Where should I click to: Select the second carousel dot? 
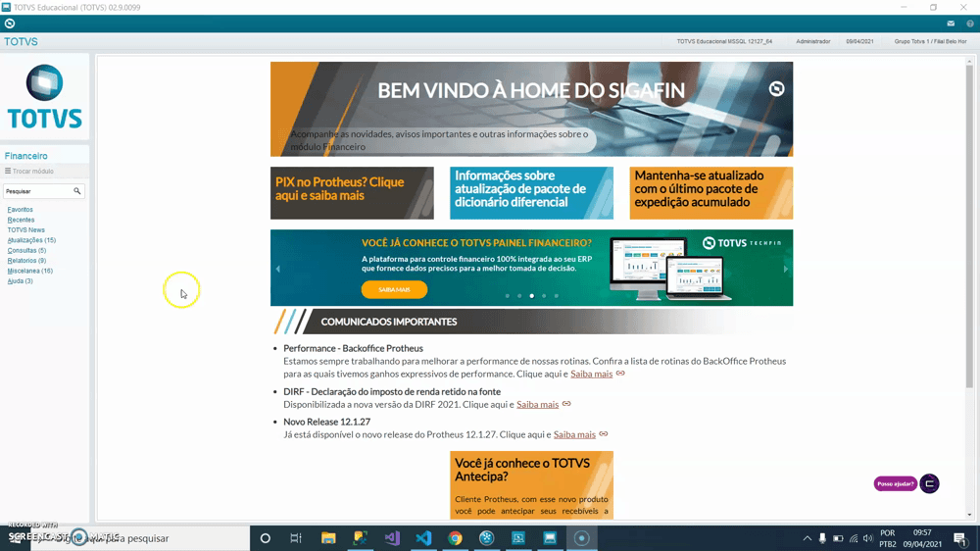tap(519, 296)
